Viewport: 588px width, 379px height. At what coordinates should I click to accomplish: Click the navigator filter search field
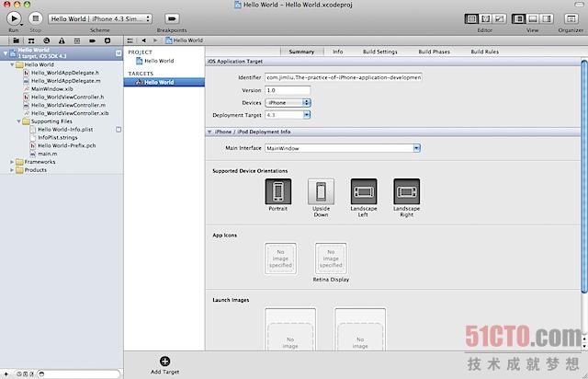79,374
